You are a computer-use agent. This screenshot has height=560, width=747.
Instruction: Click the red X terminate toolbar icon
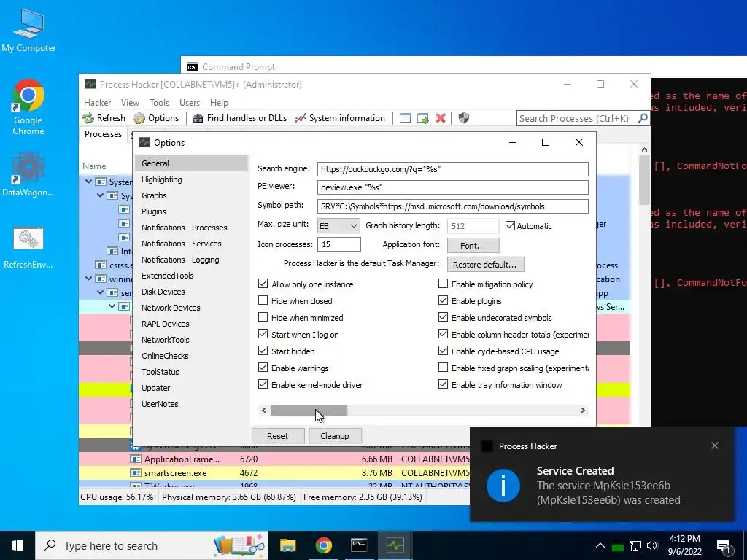[441, 118]
